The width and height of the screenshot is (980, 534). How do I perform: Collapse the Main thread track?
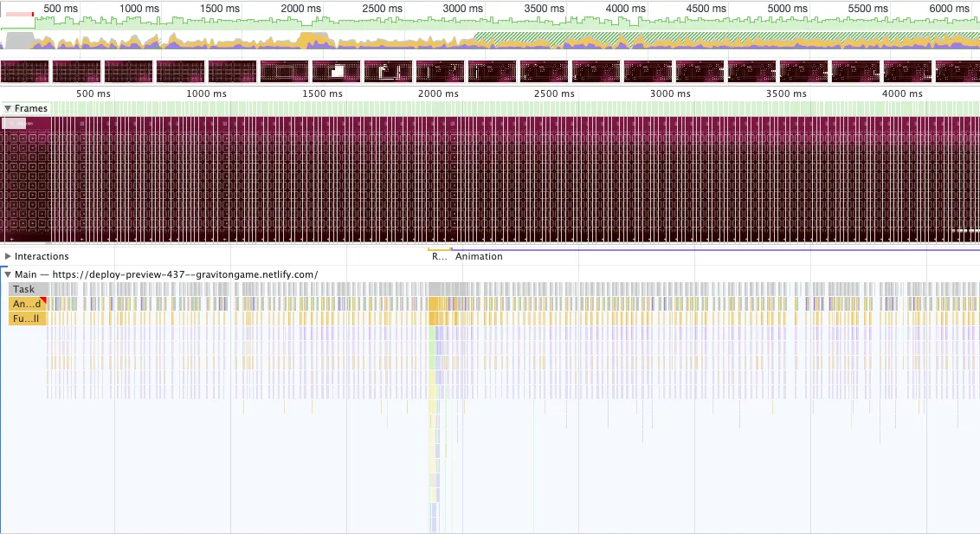coord(9,273)
